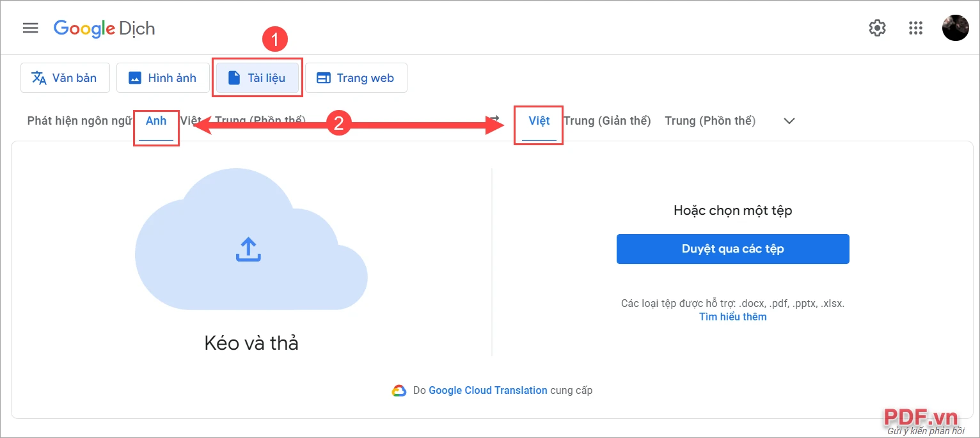Click the supported file types text

[x=733, y=304]
